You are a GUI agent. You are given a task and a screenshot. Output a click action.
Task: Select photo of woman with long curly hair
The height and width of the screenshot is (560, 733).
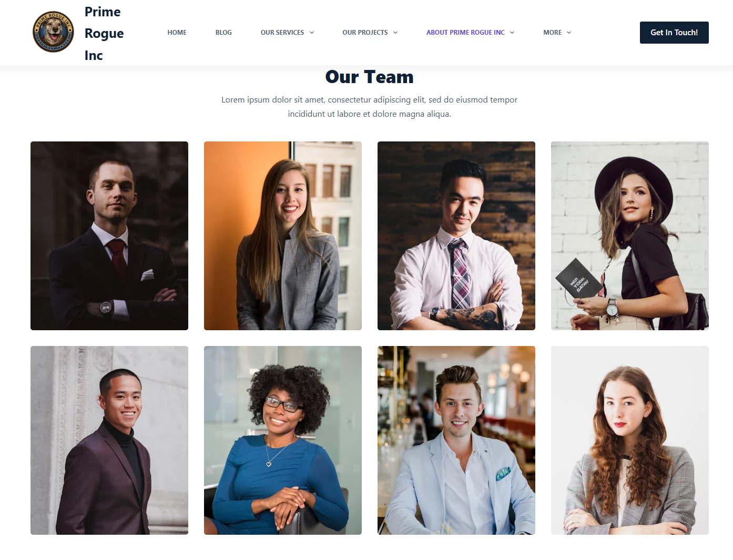(x=630, y=440)
